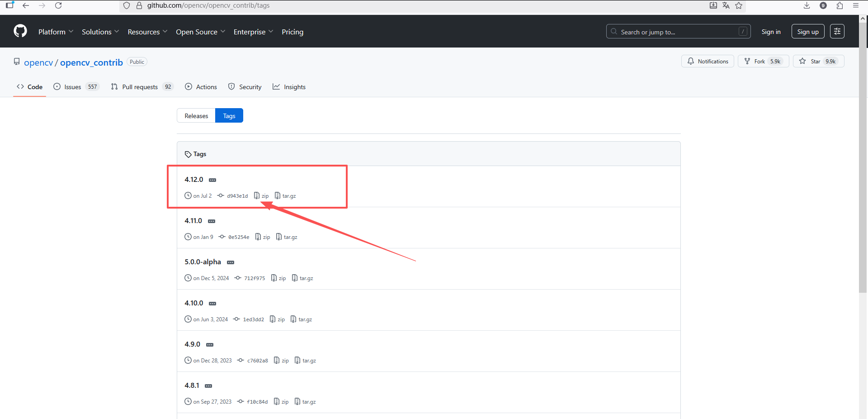Open commit d943e1d link
This screenshot has width=868, height=419.
tap(233, 196)
